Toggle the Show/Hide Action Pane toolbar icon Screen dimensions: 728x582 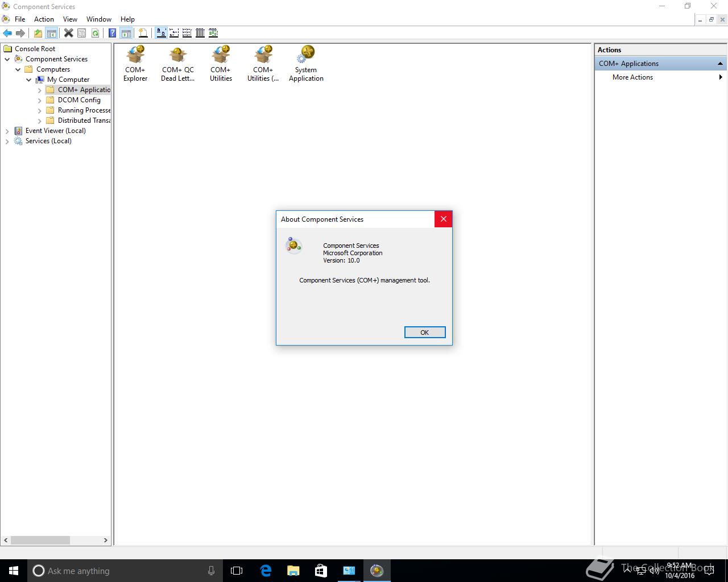(x=126, y=33)
